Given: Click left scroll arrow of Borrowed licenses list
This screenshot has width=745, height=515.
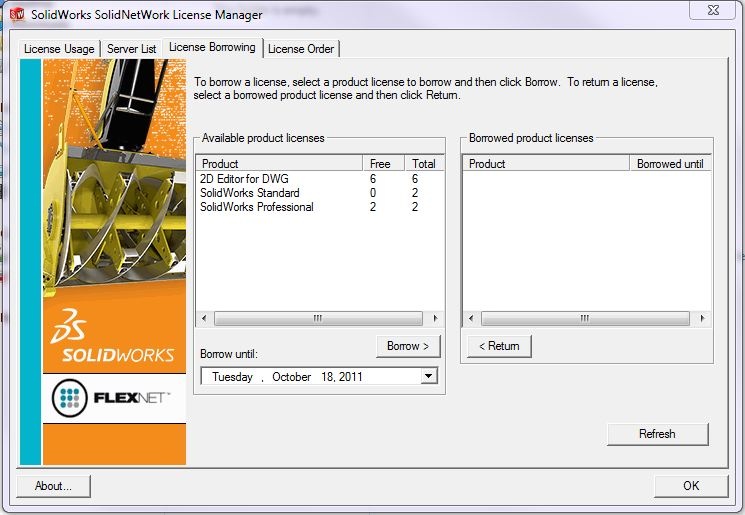Looking at the screenshot, I should pos(471,318).
